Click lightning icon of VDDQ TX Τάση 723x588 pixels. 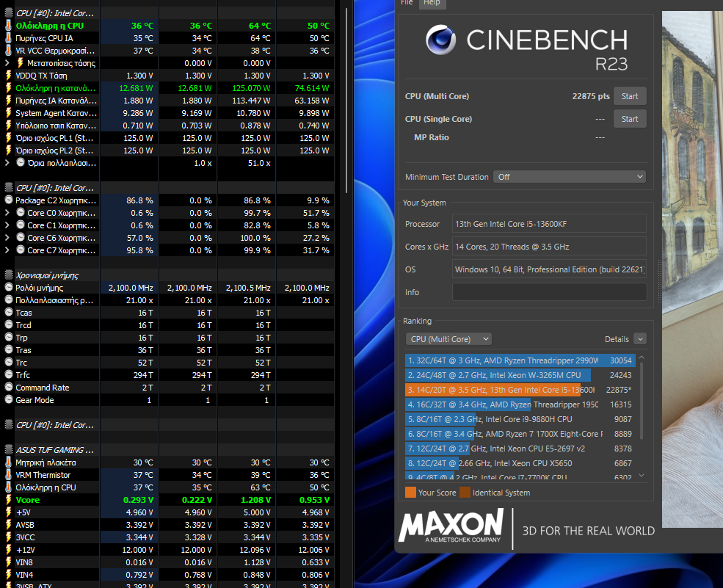click(x=8, y=76)
